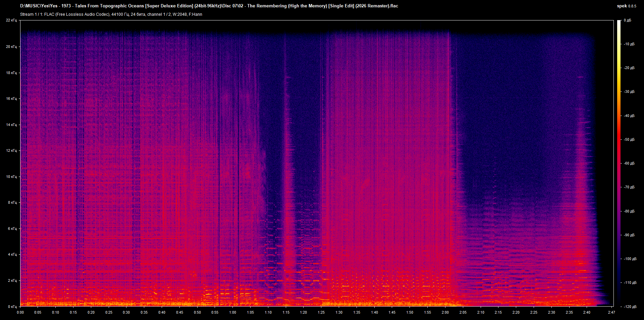Click the '0 кГц' frequency axis label

point(12,307)
